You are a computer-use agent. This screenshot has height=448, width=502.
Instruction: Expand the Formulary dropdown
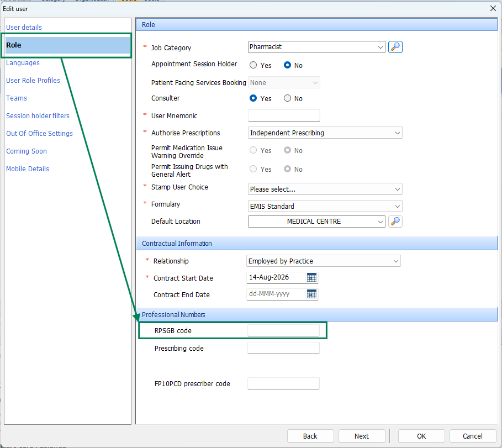pos(325,206)
